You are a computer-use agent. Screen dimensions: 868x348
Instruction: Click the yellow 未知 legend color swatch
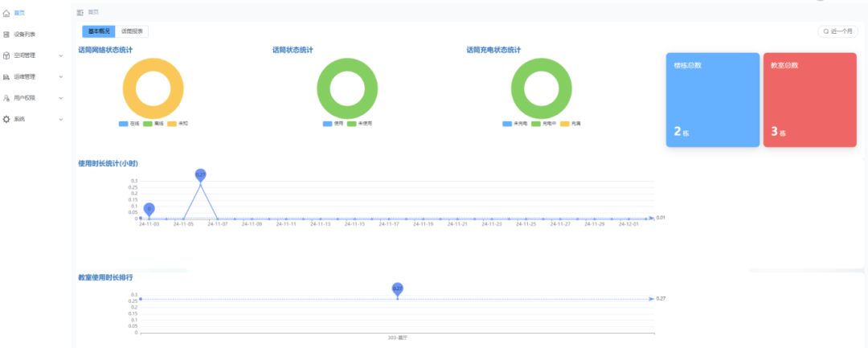tap(172, 124)
